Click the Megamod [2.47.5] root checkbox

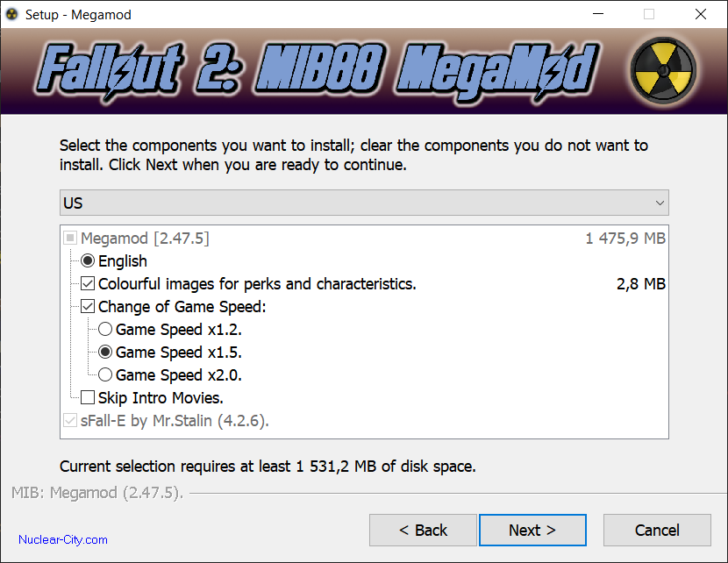coord(70,239)
